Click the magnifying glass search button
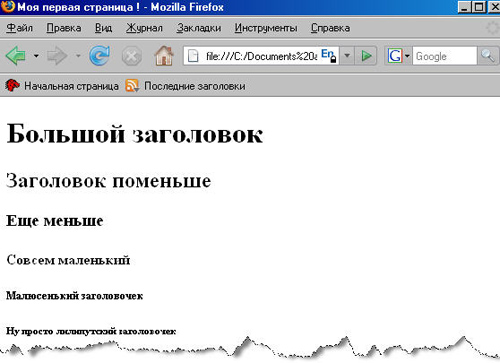Image resolution: width=500 pixels, height=363 pixels. click(488, 56)
